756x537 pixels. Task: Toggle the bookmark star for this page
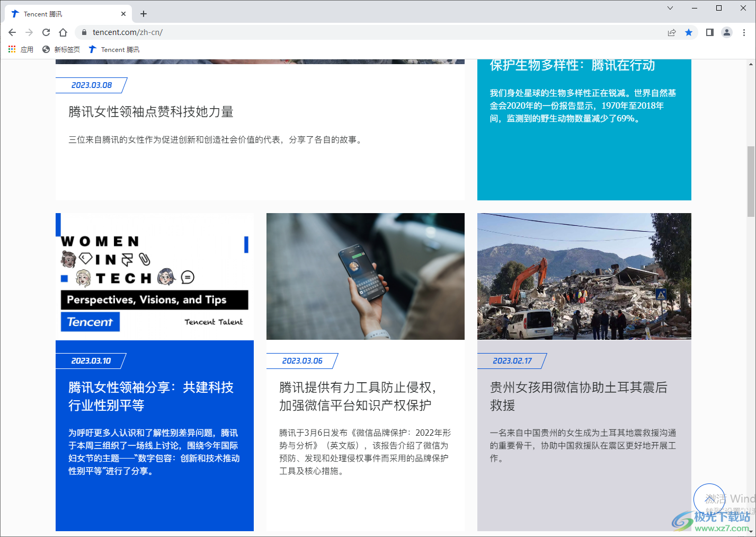click(x=689, y=32)
